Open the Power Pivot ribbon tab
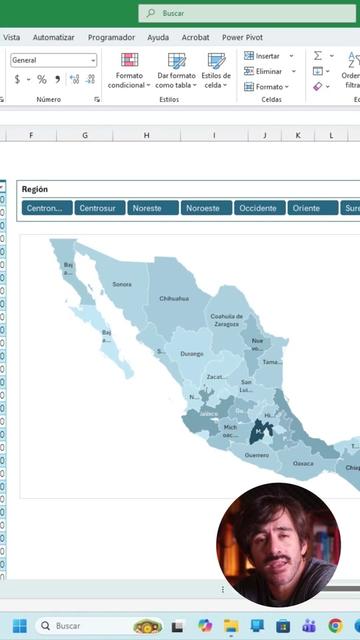Screen dimensions: 360x640 coord(242,37)
